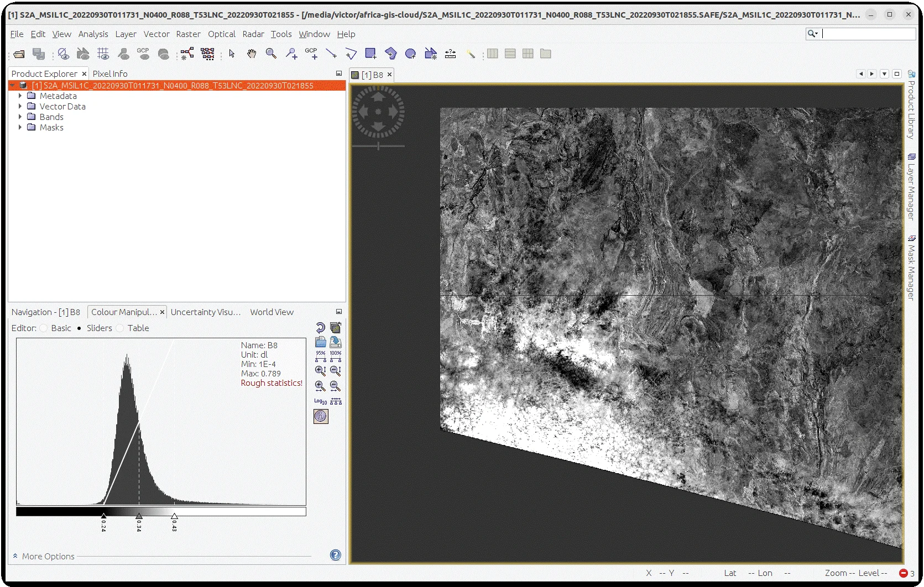Select the Sliders editor radio button

coord(79,328)
